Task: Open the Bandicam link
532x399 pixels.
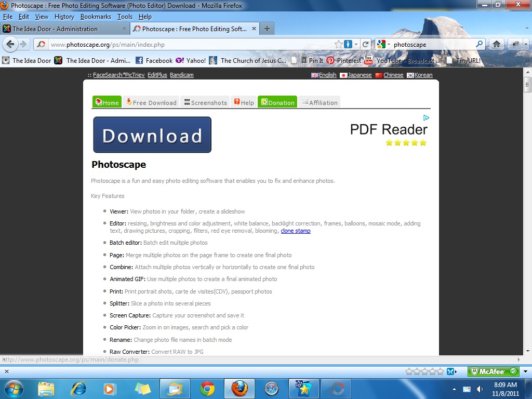Action: tap(182, 75)
